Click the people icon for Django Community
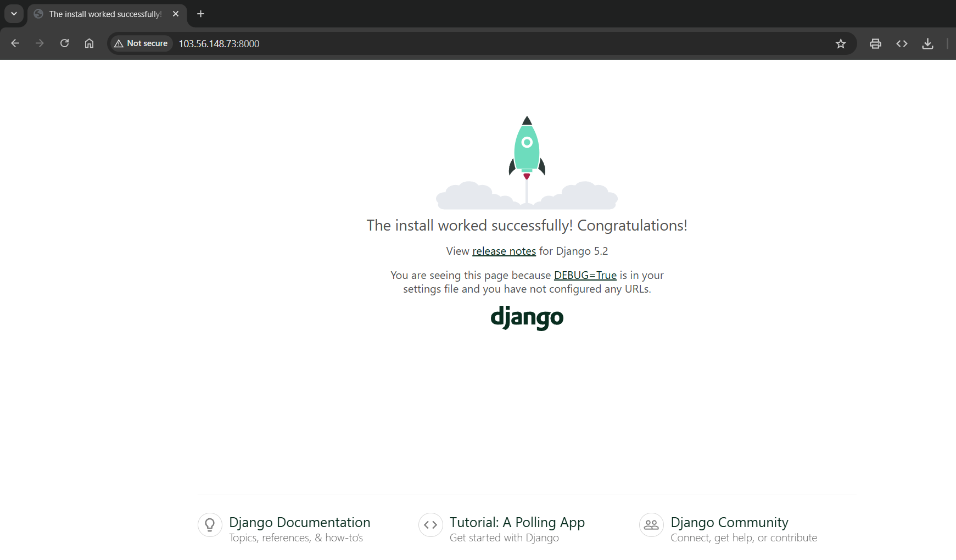956x560 pixels. [x=651, y=525]
